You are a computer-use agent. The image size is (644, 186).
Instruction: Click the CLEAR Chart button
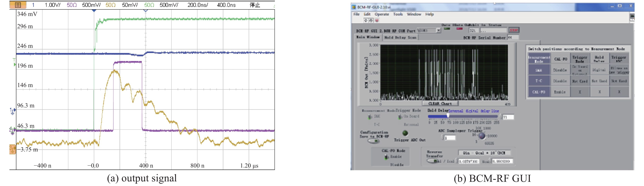(440, 103)
